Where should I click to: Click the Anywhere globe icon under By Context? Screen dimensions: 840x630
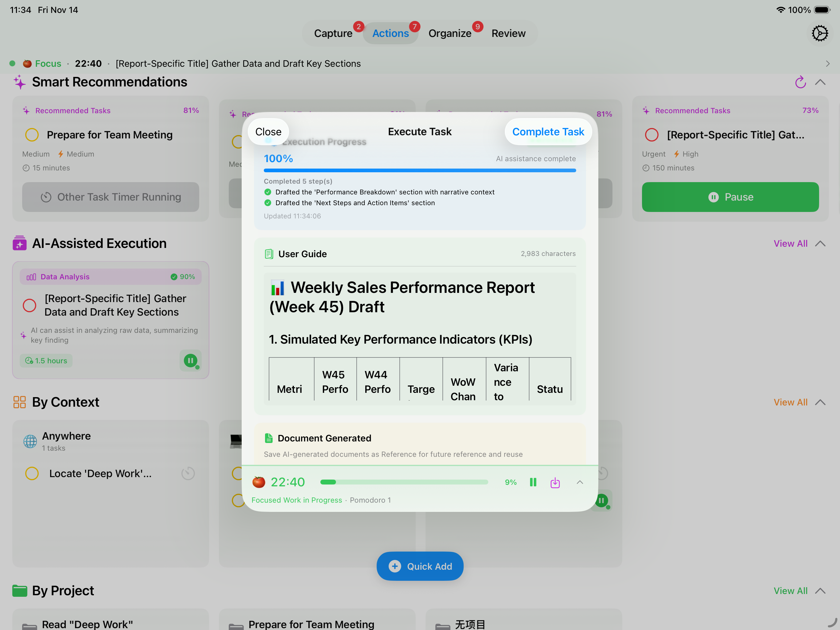tap(30, 441)
